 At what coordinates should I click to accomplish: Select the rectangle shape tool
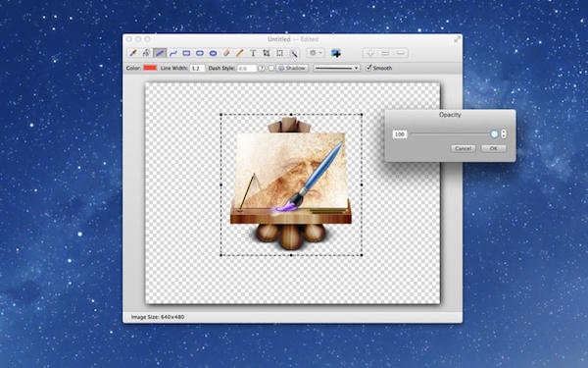coord(186,53)
